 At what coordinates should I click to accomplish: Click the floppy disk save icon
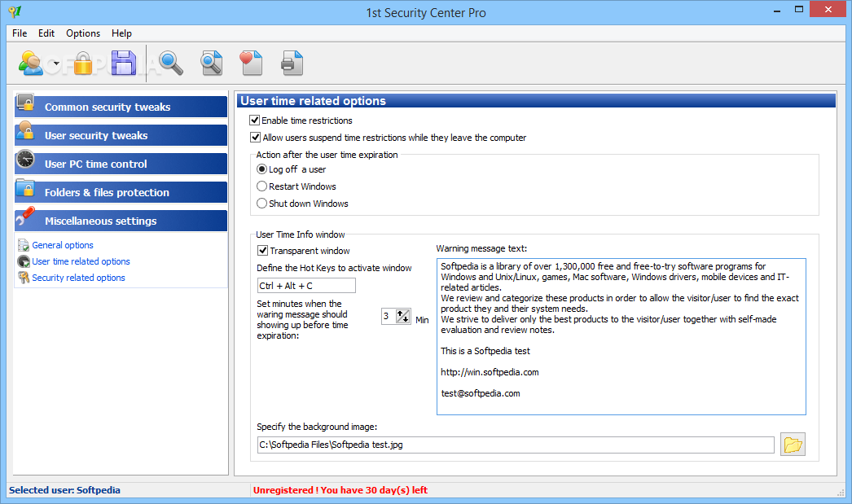click(124, 63)
